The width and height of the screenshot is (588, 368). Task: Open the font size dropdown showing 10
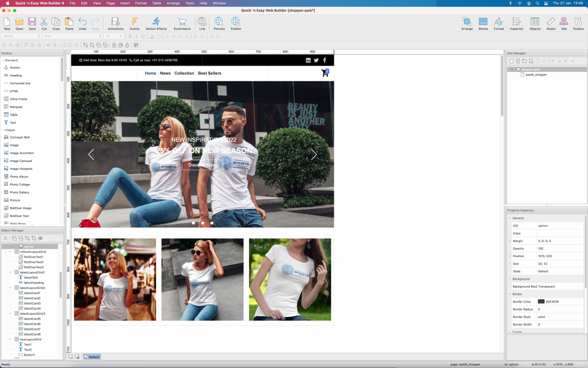(x=113, y=36)
